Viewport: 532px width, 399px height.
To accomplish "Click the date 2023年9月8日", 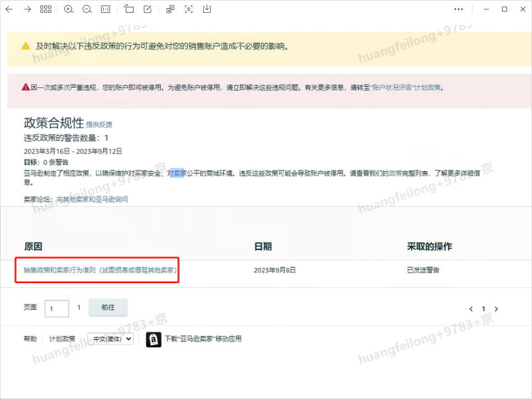I will (x=275, y=270).
